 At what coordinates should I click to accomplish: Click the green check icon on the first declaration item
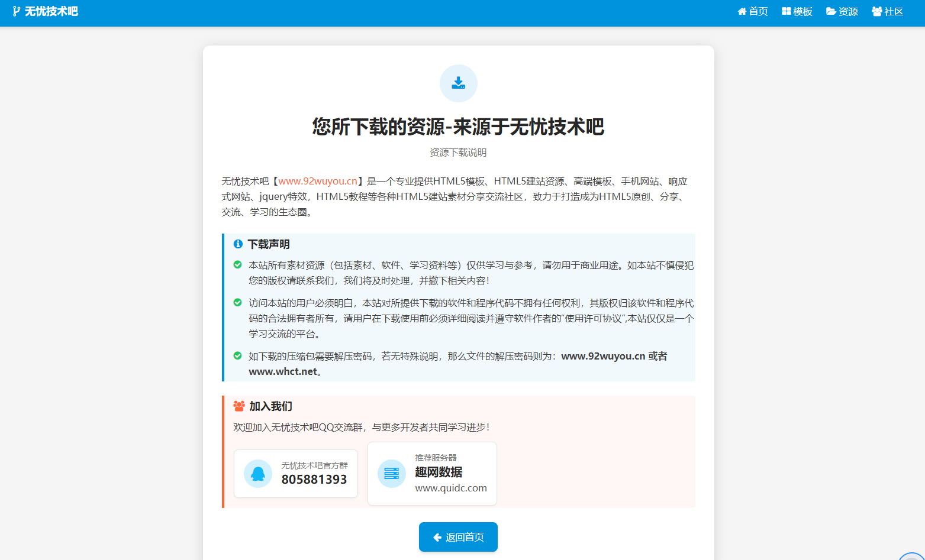coord(237,265)
